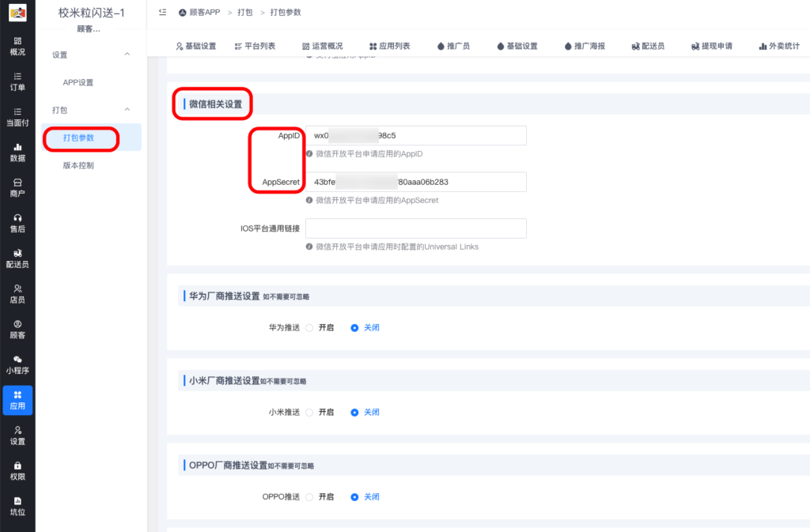This screenshot has width=810, height=532.
Task: Open the 推广海报 tab
Action: [x=585, y=46]
